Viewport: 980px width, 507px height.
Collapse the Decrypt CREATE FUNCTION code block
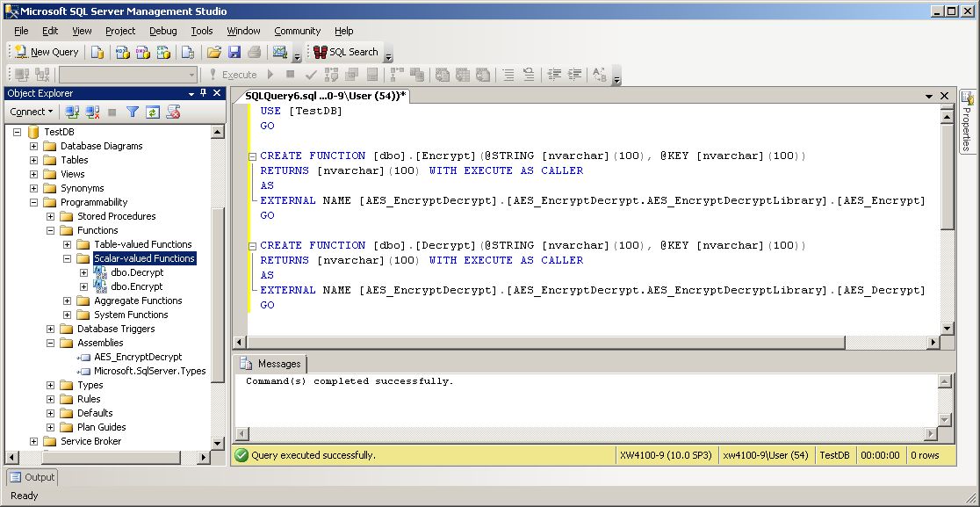[x=253, y=246]
